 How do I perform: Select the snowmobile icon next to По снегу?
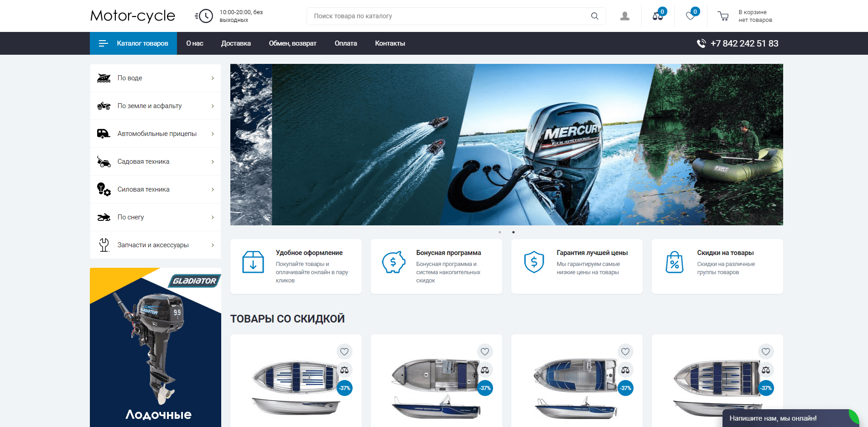(104, 217)
